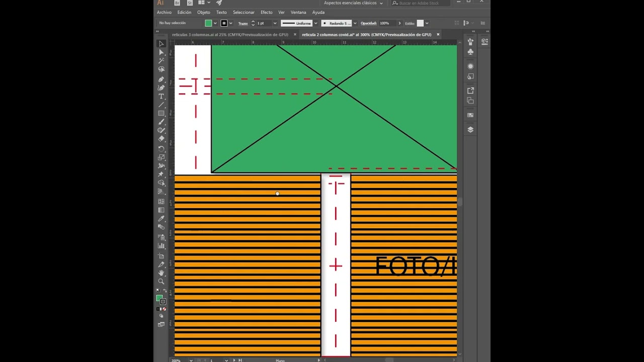Open the Seleccionar menu
The height and width of the screenshot is (362, 644).
pos(244,12)
